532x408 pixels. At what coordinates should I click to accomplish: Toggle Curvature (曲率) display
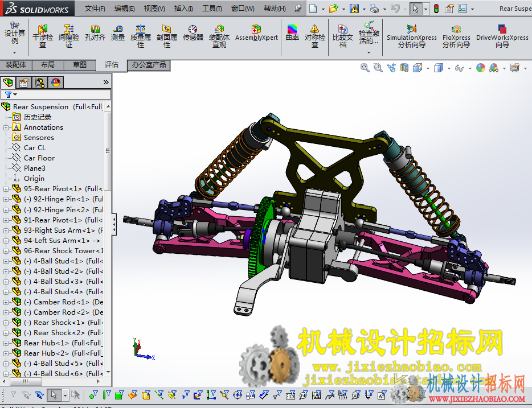[x=292, y=33]
